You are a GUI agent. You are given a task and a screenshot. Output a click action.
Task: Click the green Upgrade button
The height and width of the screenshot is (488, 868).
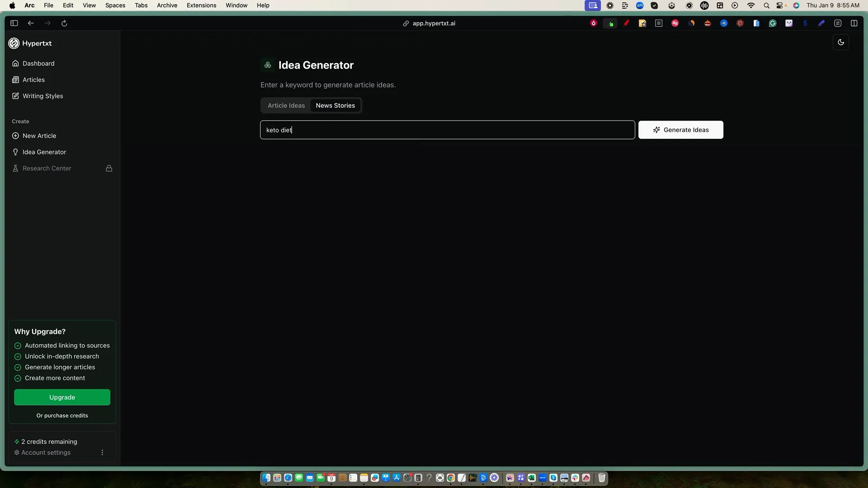62,398
